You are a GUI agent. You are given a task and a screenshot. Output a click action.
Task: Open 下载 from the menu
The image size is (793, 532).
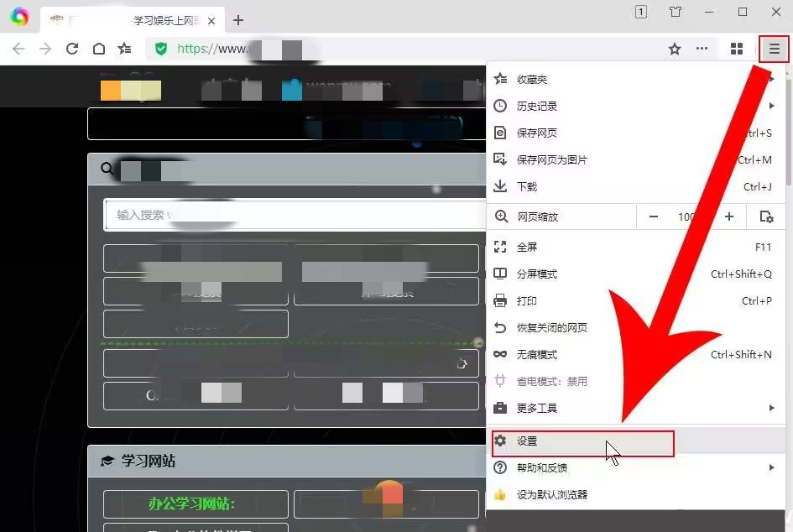(x=635, y=186)
